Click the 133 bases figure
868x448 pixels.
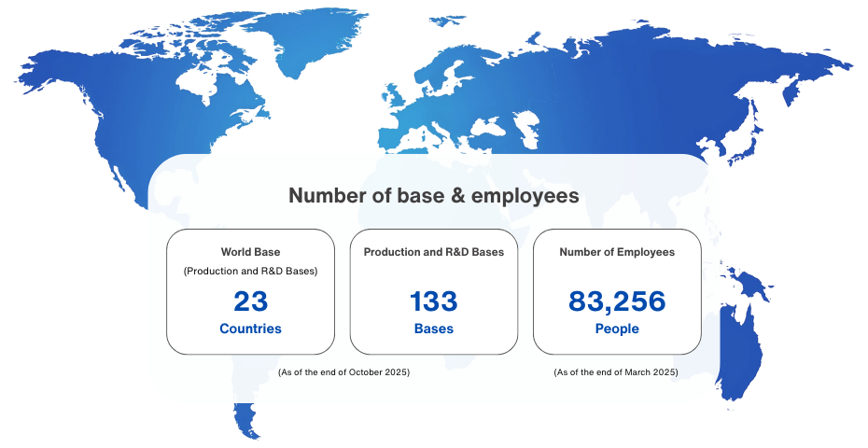click(x=433, y=301)
